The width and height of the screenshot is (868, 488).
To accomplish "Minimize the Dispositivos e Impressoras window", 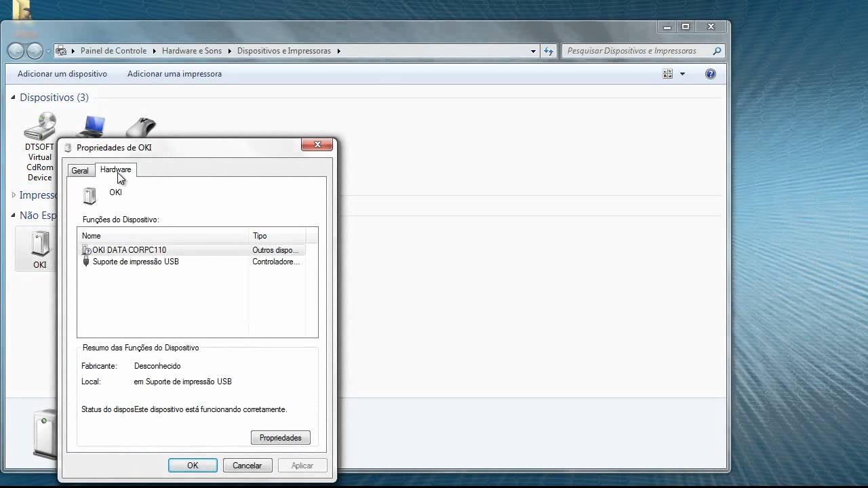I will click(667, 26).
